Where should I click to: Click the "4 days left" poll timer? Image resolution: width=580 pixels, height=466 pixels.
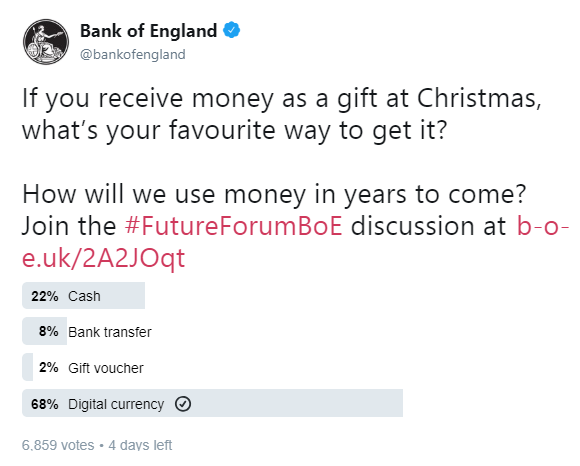(x=140, y=445)
